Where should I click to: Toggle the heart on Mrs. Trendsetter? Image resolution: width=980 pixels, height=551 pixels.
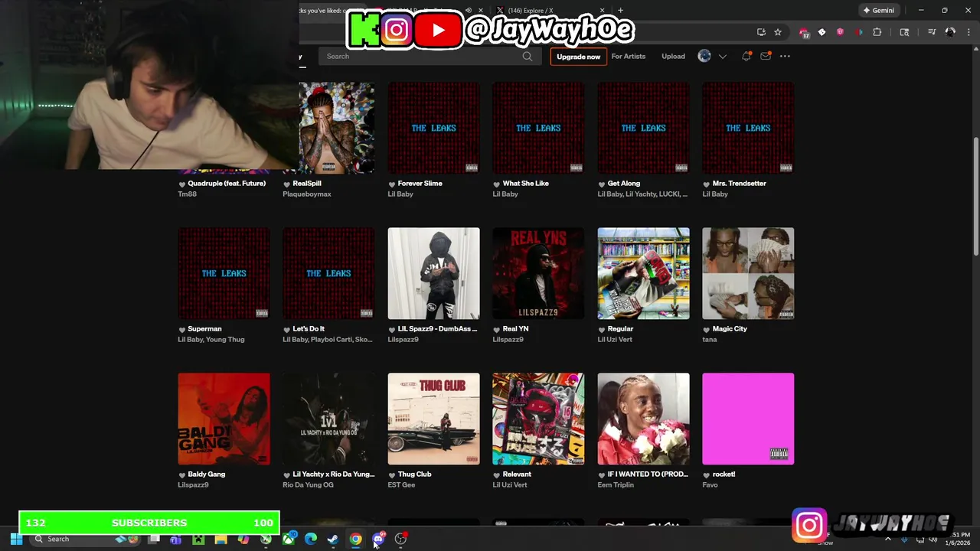click(x=707, y=184)
